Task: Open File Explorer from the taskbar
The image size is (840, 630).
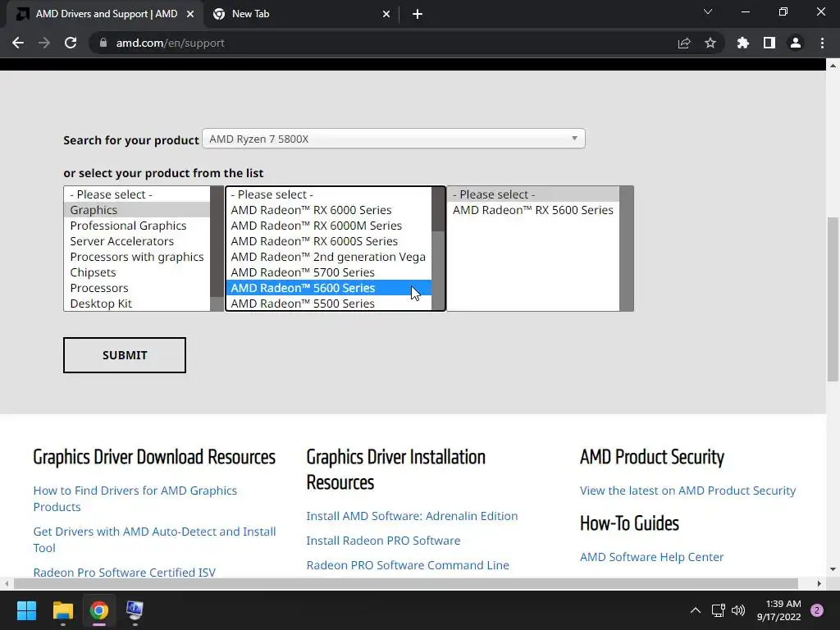Action: [x=62, y=610]
